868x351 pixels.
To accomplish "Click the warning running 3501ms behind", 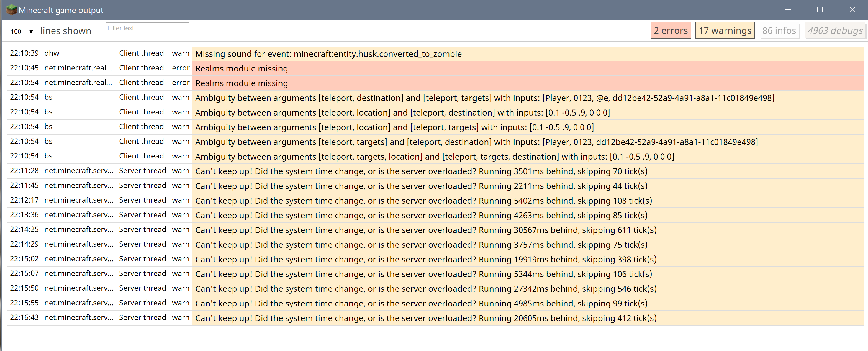I will click(x=421, y=172).
